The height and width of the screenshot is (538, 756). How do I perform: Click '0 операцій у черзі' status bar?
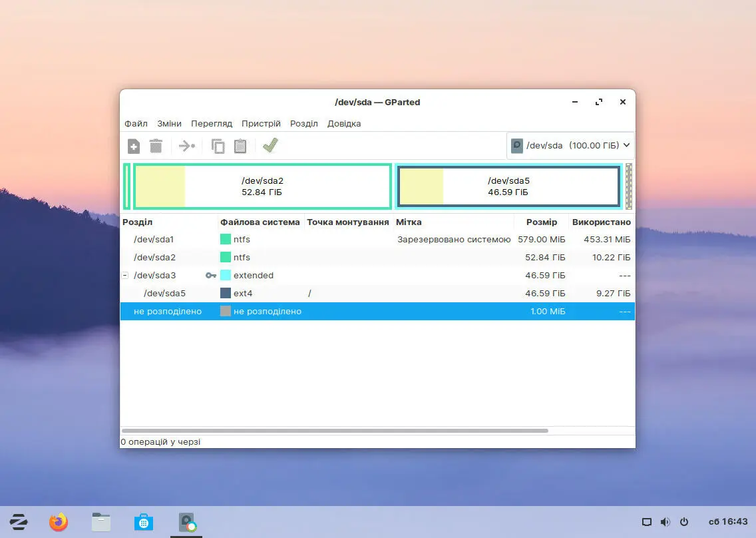click(x=160, y=441)
